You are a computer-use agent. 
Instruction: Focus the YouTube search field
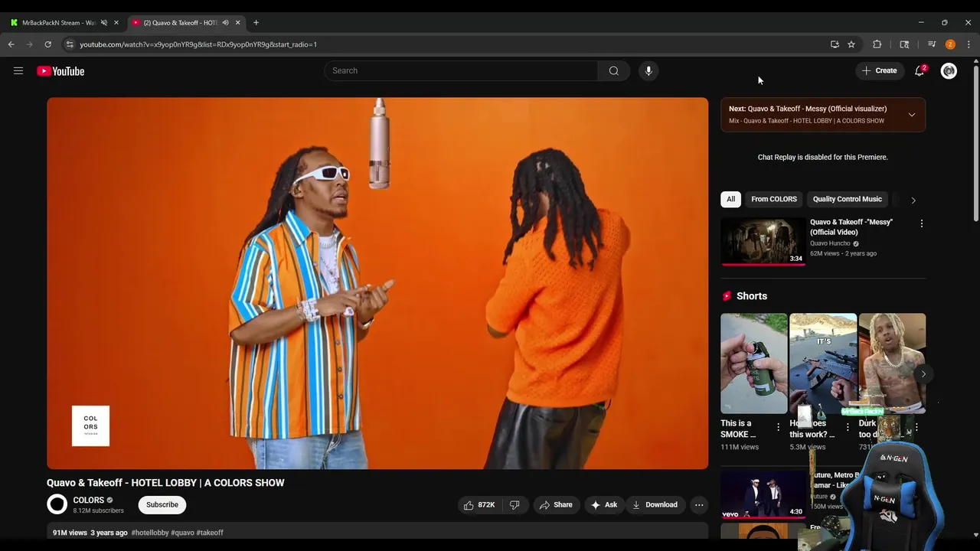coord(461,71)
